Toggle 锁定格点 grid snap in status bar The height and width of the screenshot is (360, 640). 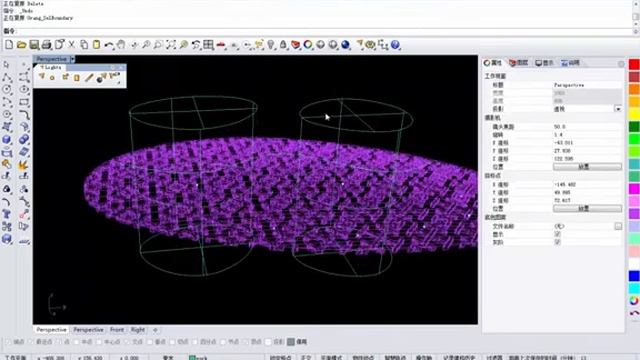click(x=280, y=357)
